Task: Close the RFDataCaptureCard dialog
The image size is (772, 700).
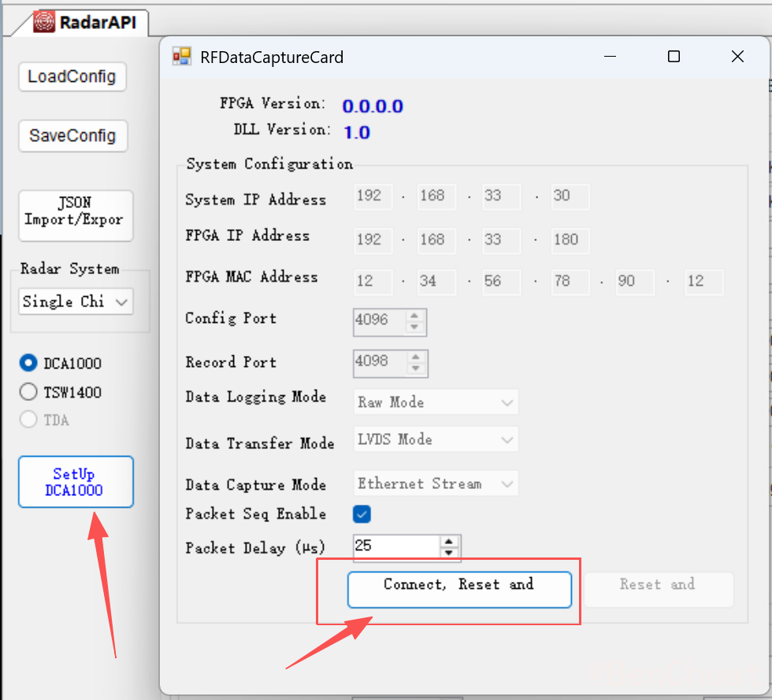Action: (737, 57)
